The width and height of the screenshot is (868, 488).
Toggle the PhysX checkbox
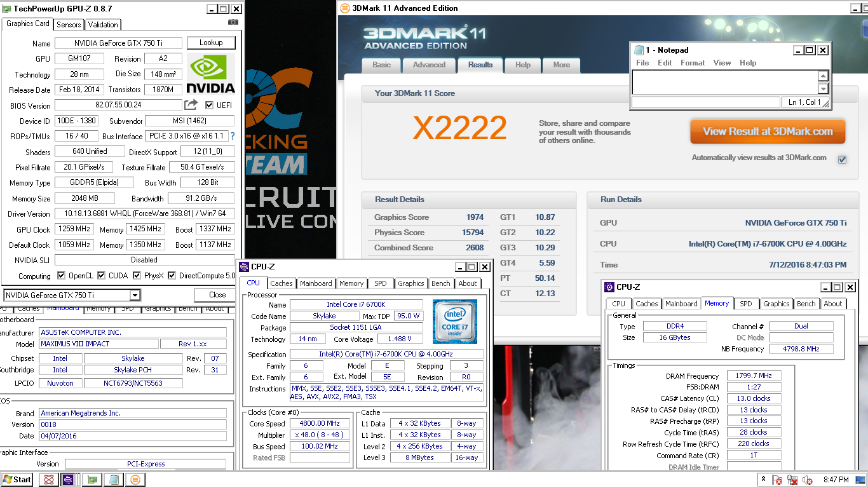point(137,276)
